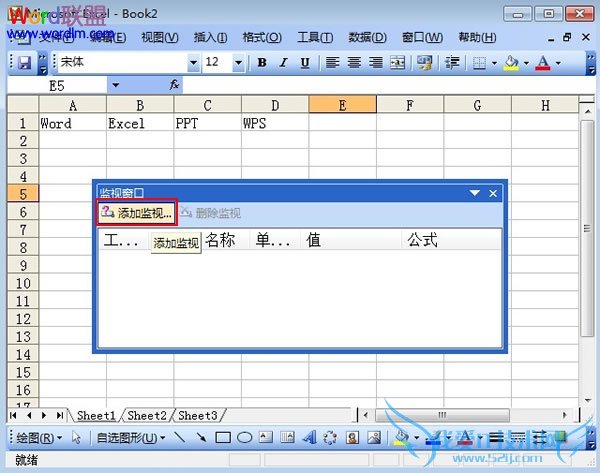Click the 值 column header in watch window

point(351,240)
